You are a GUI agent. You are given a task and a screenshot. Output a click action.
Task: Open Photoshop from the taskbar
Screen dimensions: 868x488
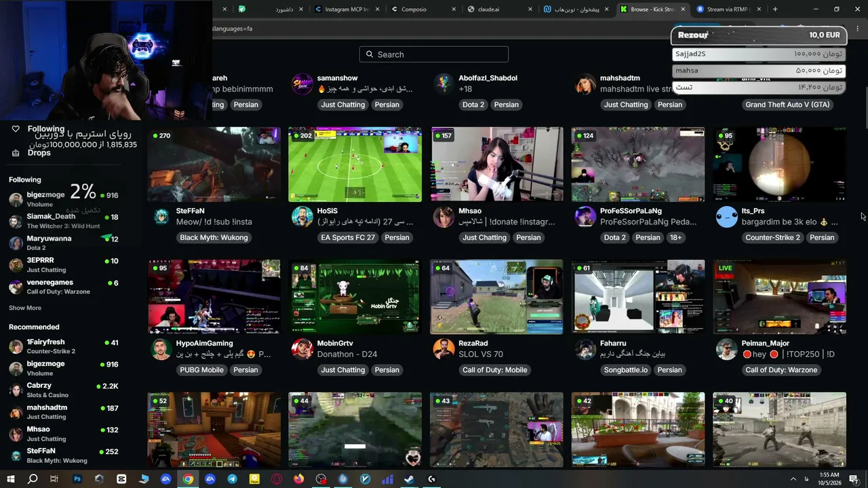tap(77, 479)
